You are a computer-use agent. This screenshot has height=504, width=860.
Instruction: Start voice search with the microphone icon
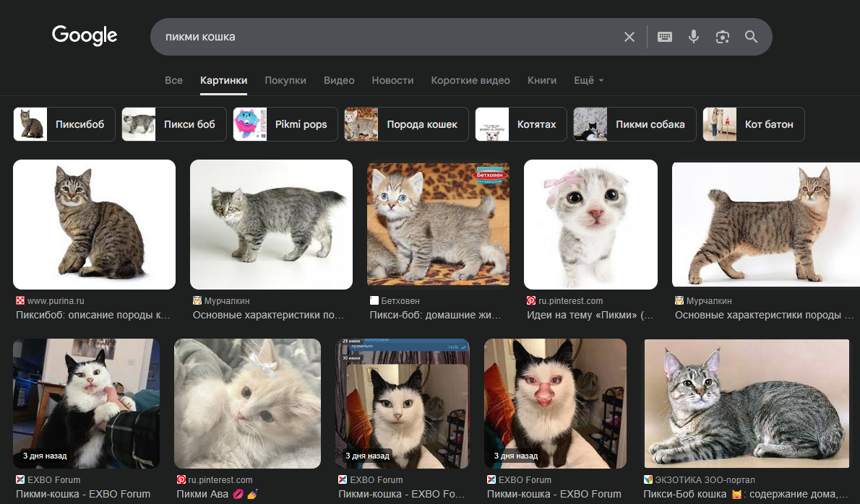694,37
